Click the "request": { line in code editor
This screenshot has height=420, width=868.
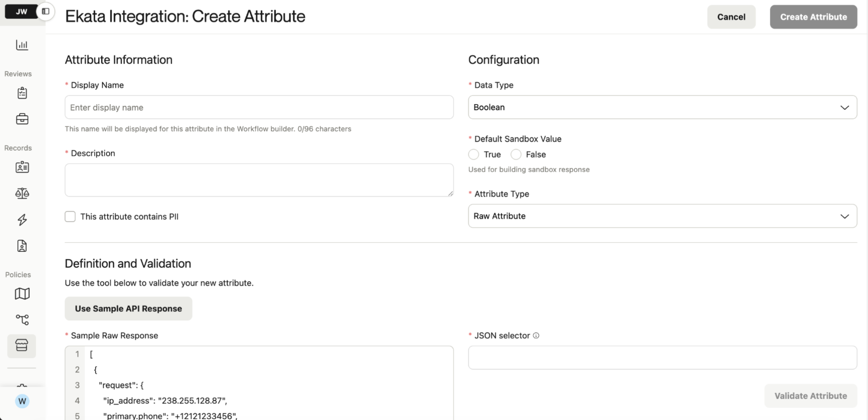121,385
